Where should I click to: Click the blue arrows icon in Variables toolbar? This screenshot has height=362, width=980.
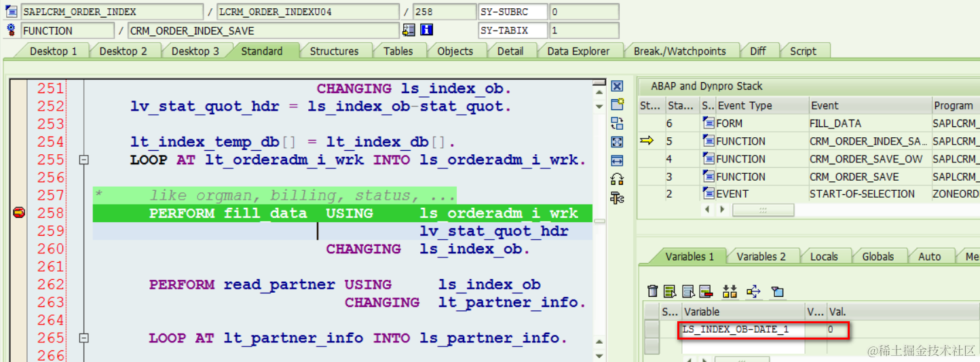point(753,291)
